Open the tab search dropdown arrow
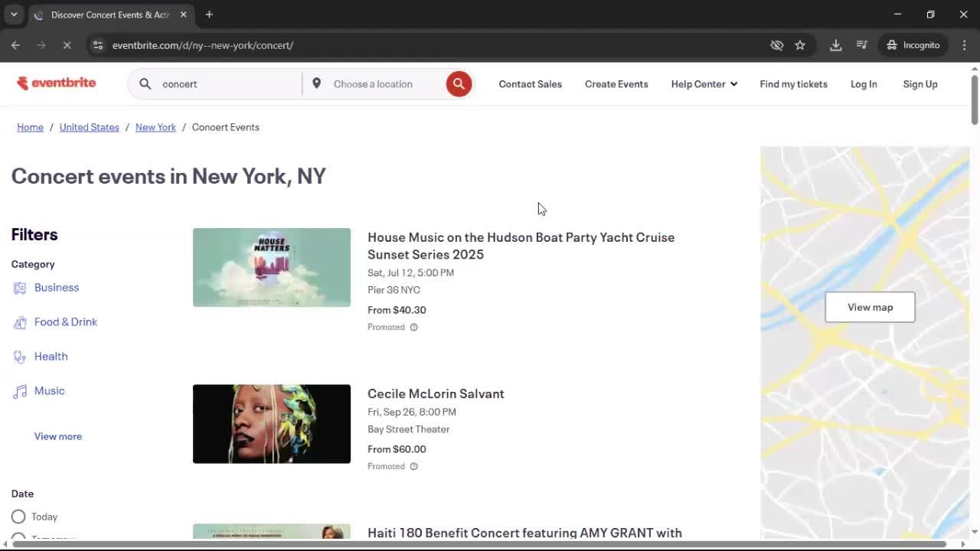 click(14, 15)
